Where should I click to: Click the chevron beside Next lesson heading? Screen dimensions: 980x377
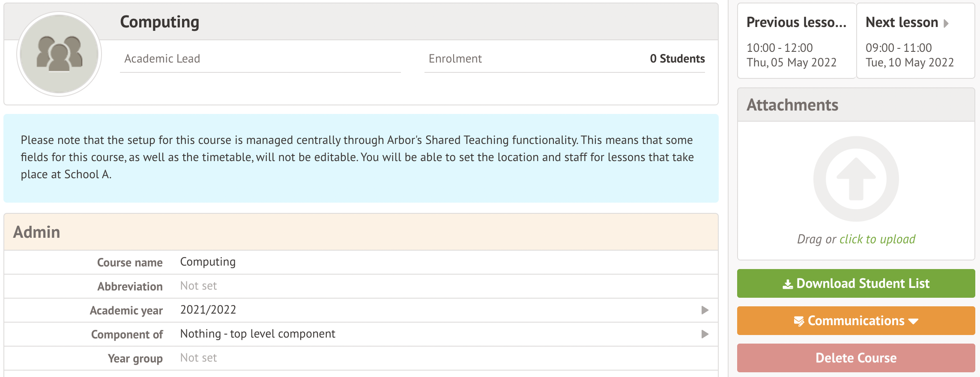click(x=946, y=23)
